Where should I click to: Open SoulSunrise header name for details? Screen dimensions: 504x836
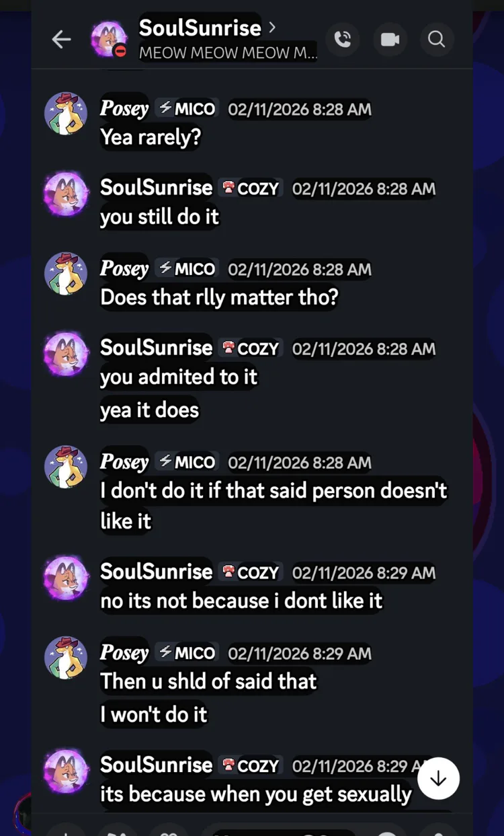(200, 28)
